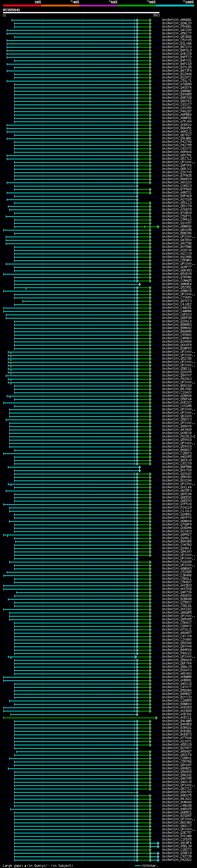Select the UniRef100_Q9DFQ9 label
The height and width of the screenshot is (868, 197).
coord(177,318)
